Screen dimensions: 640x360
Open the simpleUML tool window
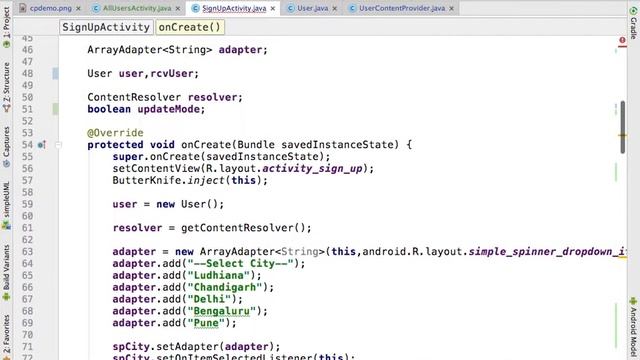click(x=6, y=205)
